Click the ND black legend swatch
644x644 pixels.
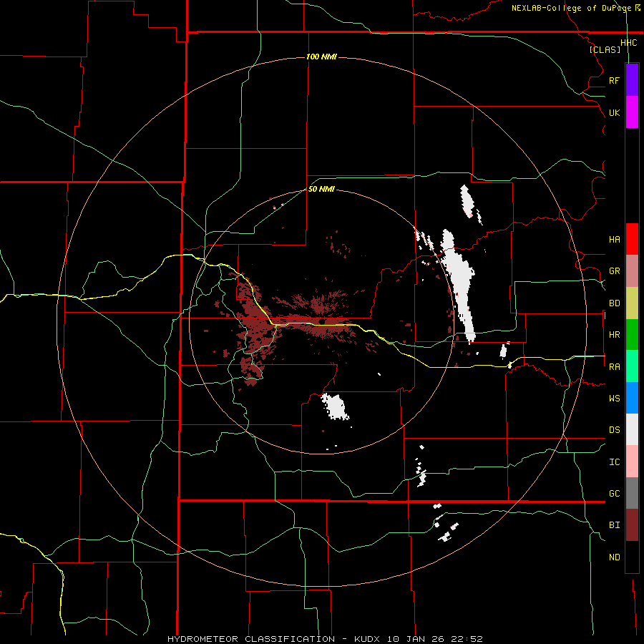tap(632, 557)
